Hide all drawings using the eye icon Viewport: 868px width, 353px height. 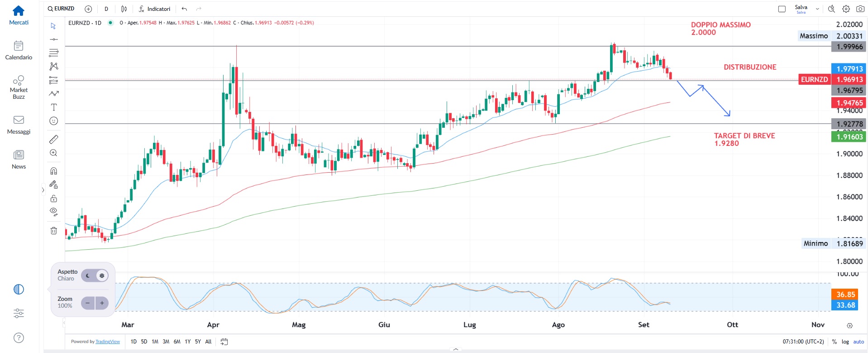click(53, 212)
